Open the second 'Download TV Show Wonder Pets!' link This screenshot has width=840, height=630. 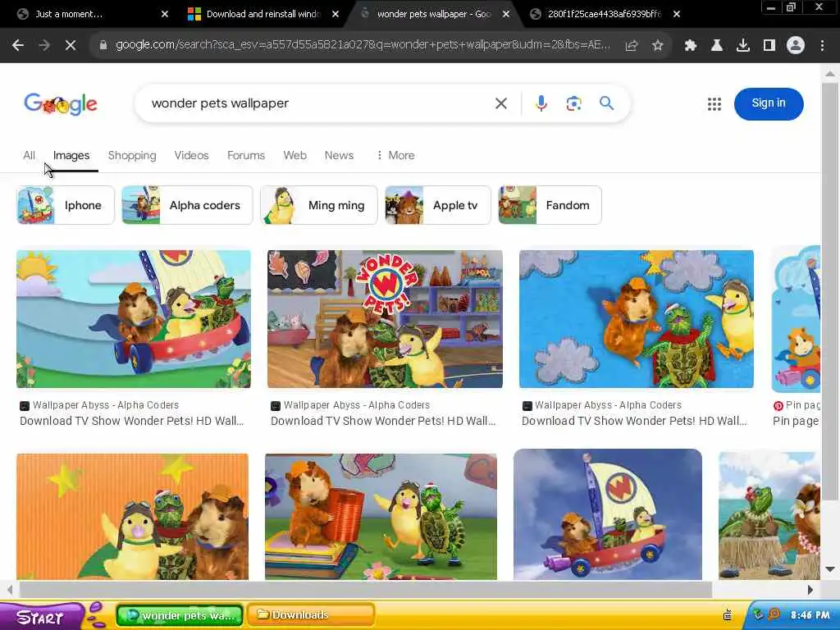[x=383, y=421]
